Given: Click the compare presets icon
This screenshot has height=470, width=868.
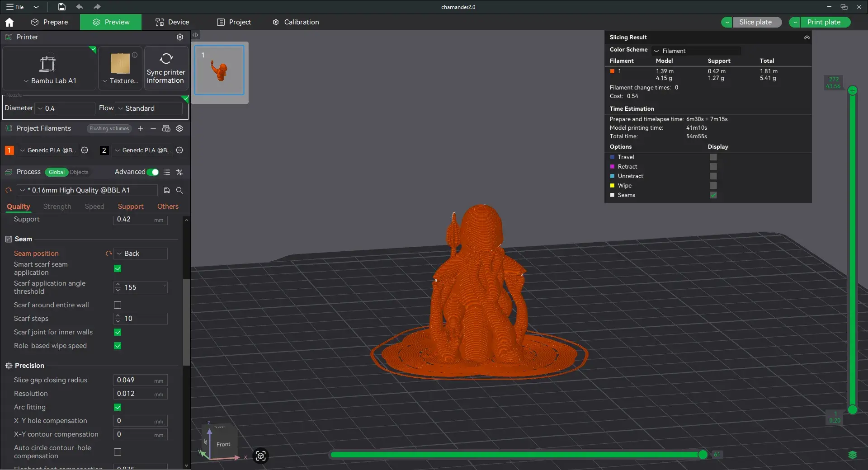Looking at the screenshot, I should point(179,172).
